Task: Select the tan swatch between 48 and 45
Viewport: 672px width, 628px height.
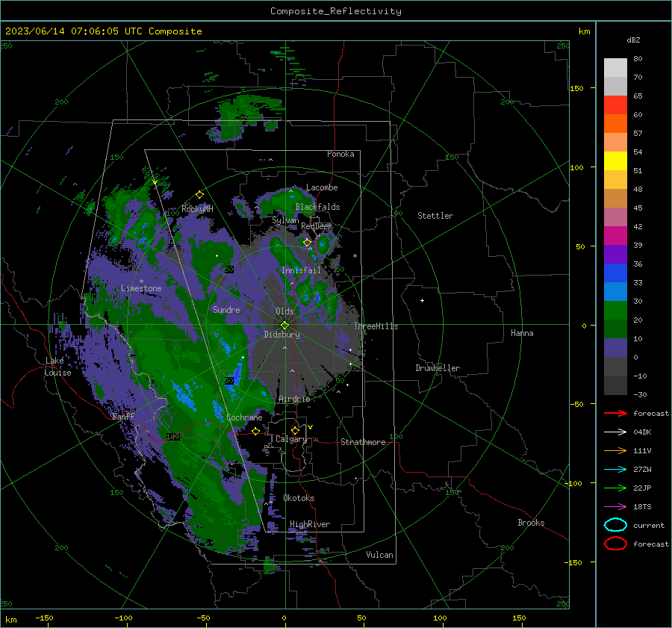Action: tap(615, 198)
